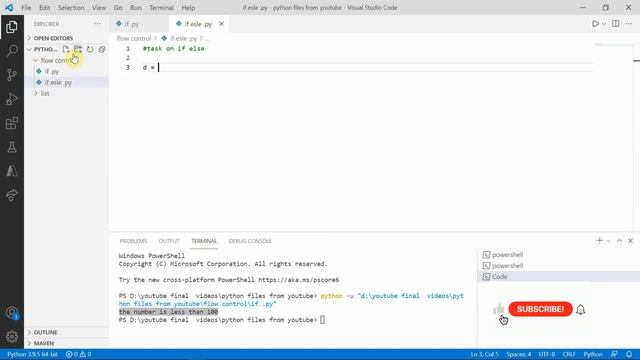
Task: Change Python language mode
Action: 593,354
